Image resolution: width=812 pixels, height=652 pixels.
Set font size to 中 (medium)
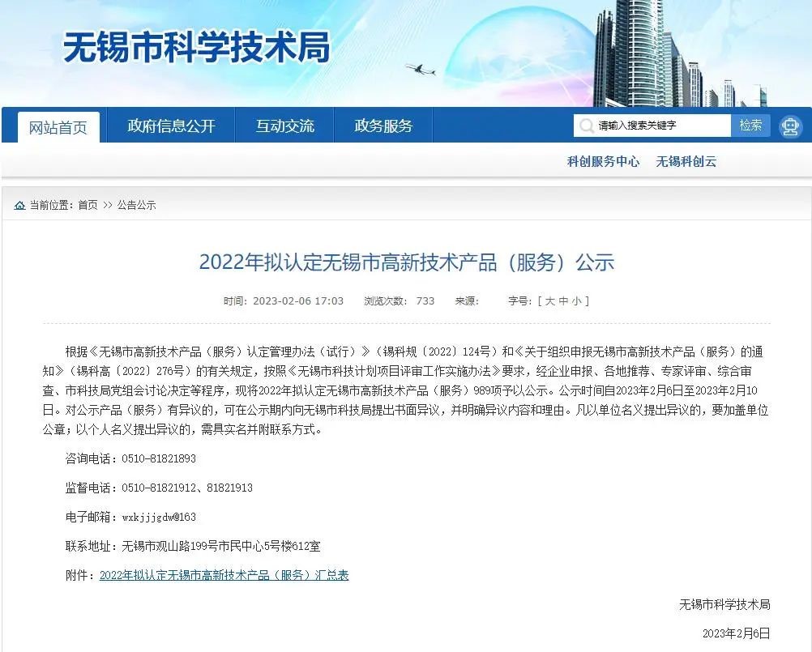click(562, 301)
